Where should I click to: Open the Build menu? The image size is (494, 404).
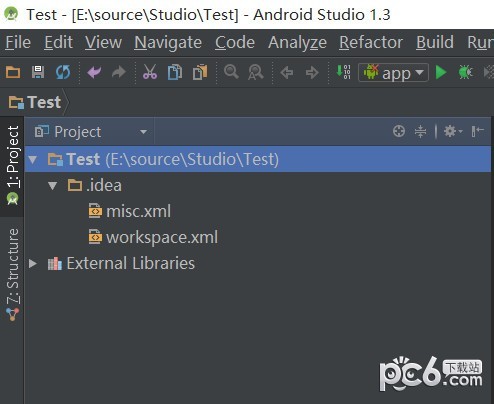(x=435, y=42)
